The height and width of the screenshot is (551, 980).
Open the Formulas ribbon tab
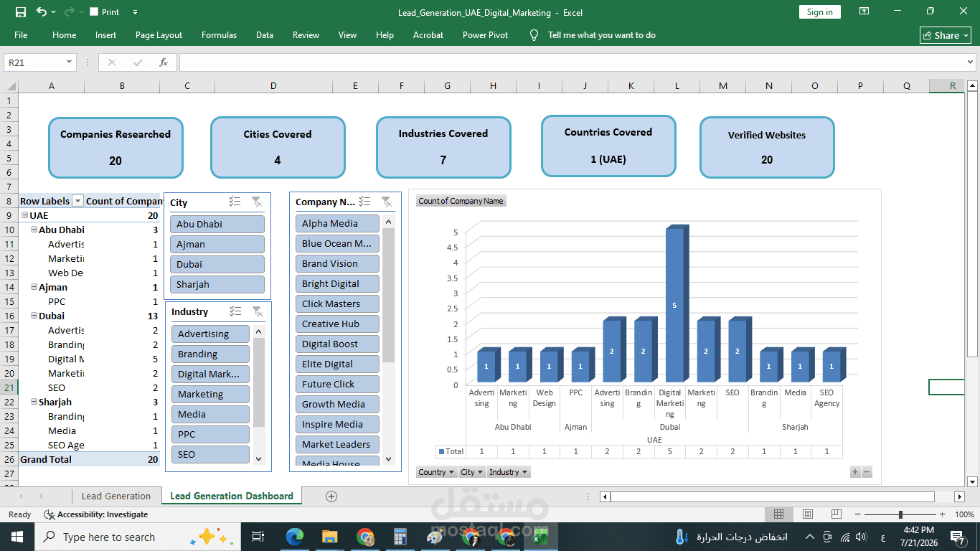tap(219, 35)
